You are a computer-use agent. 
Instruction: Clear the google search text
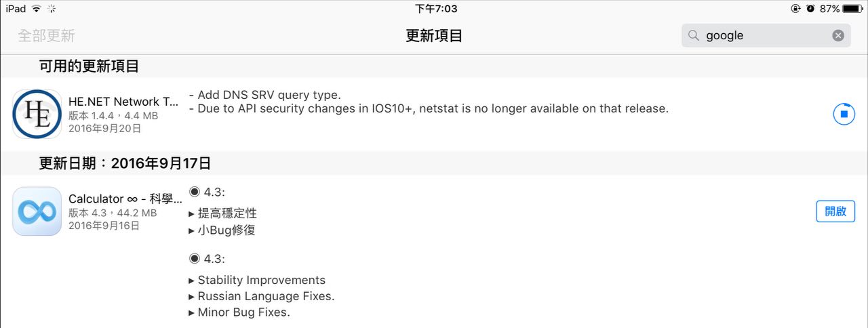click(x=838, y=36)
